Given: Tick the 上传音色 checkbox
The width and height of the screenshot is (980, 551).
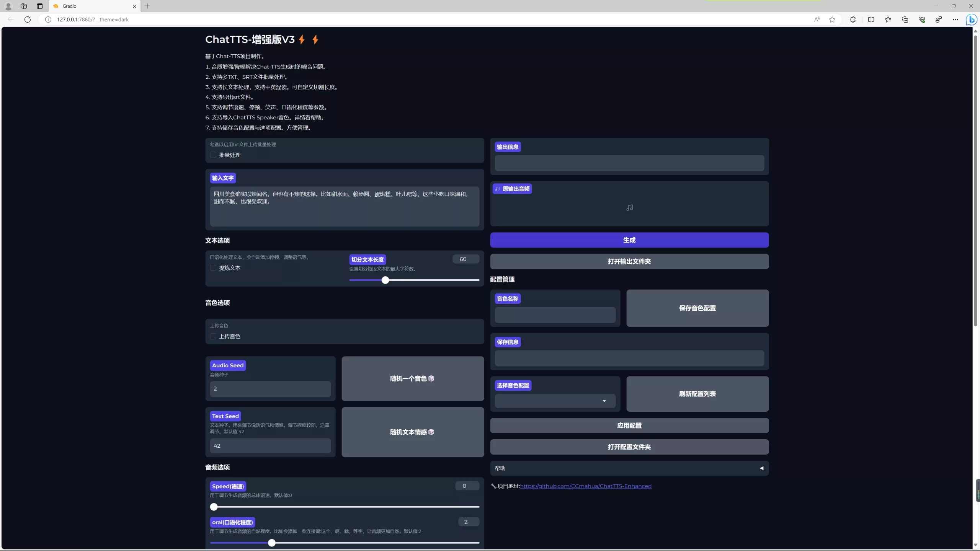Looking at the screenshot, I should pos(213,336).
